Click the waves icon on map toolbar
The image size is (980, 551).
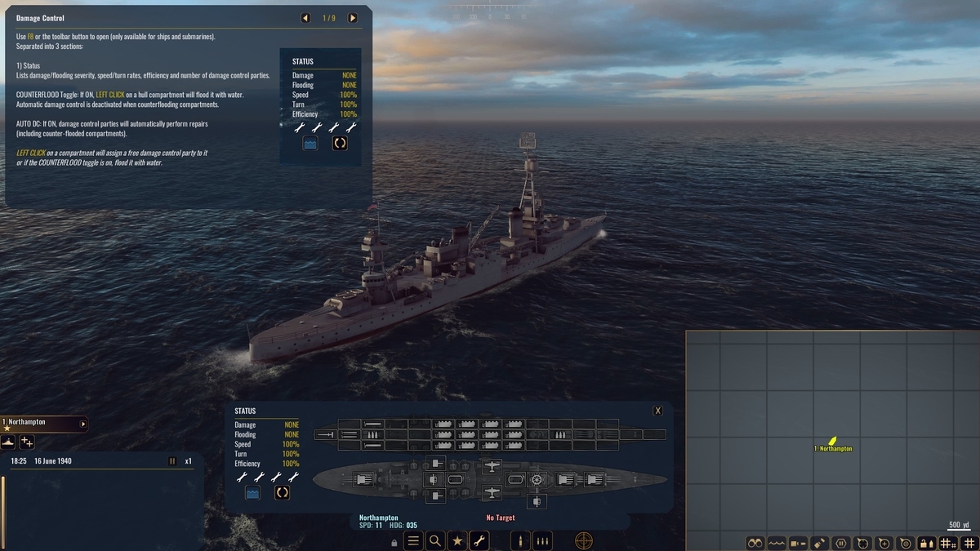(777, 543)
